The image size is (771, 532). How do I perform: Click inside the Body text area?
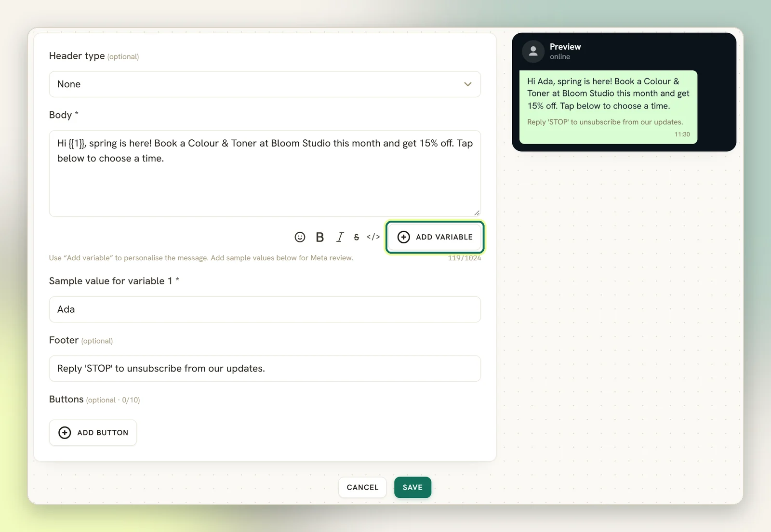pyautogui.click(x=265, y=173)
